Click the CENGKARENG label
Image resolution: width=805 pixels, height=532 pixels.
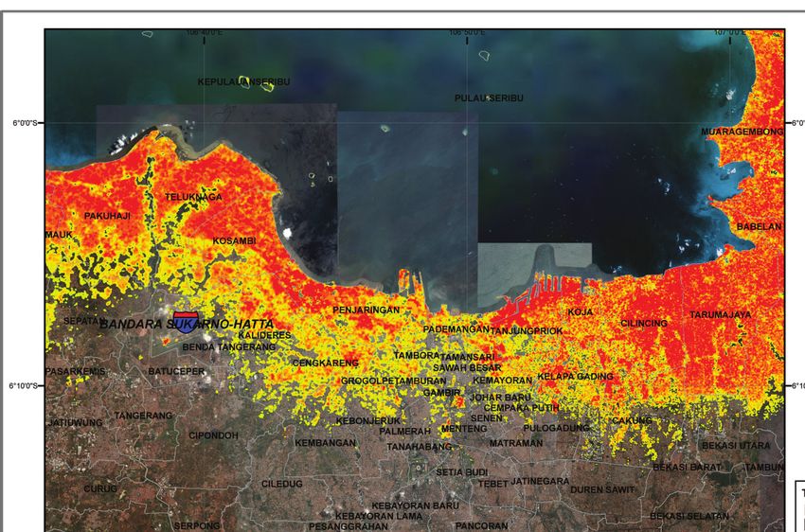click(326, 364)
